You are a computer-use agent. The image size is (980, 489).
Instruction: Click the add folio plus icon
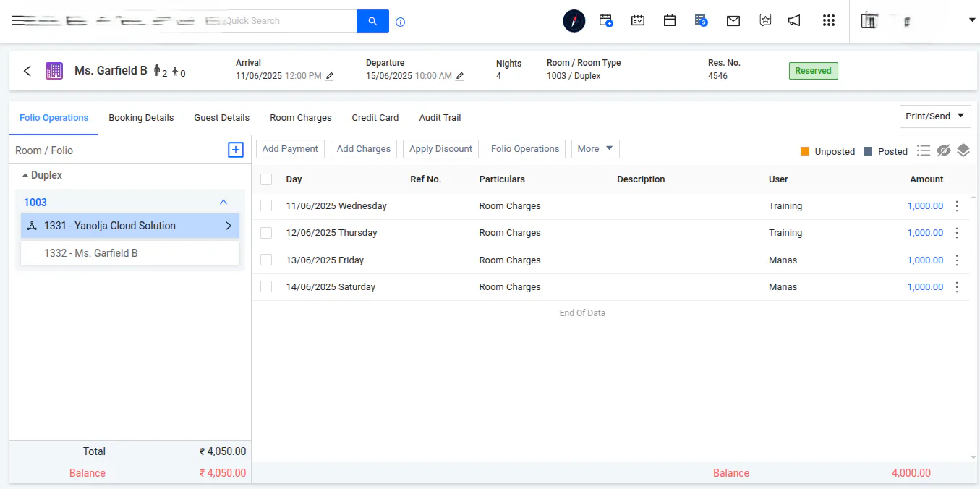(236, 150)
